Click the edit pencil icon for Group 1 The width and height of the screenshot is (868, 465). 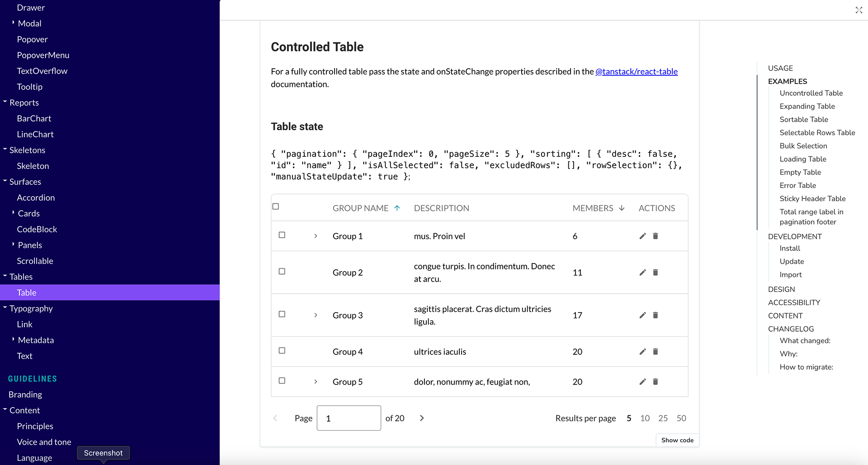642,236
